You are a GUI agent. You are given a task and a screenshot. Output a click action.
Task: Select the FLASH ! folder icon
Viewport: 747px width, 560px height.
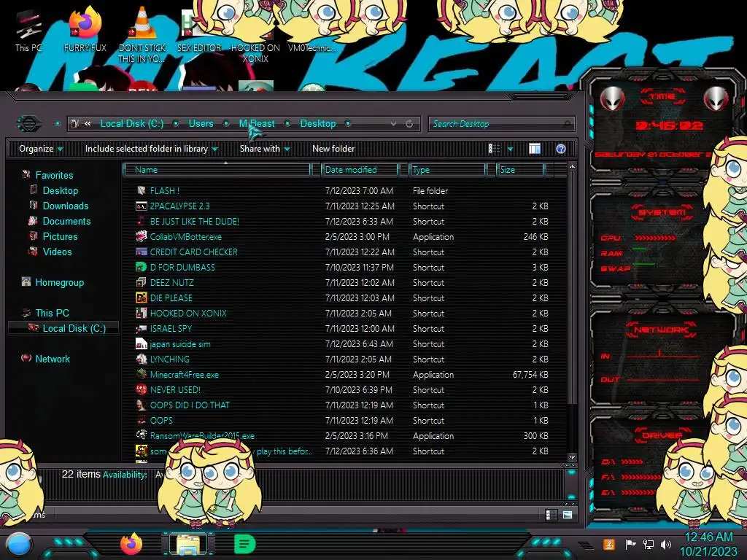coord(141,190)
